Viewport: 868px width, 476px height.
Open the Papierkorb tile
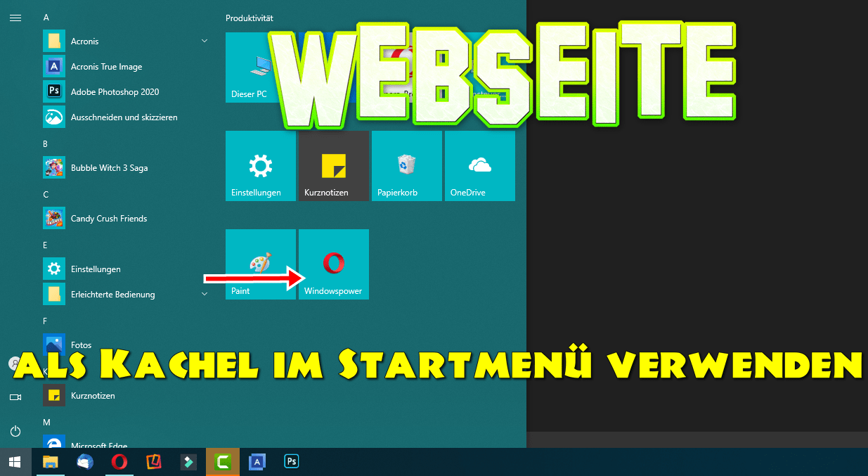click(x=407, y=166)
